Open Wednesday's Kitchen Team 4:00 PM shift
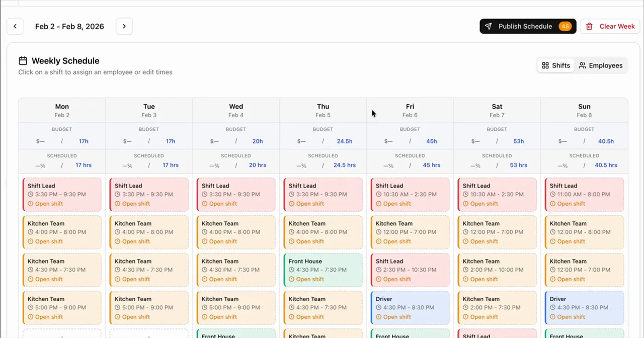 (x=236, y=232)
